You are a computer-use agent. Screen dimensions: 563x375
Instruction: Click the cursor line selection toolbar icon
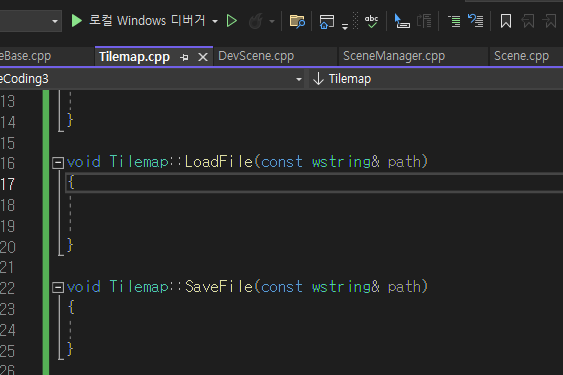(x=402, y=21)
